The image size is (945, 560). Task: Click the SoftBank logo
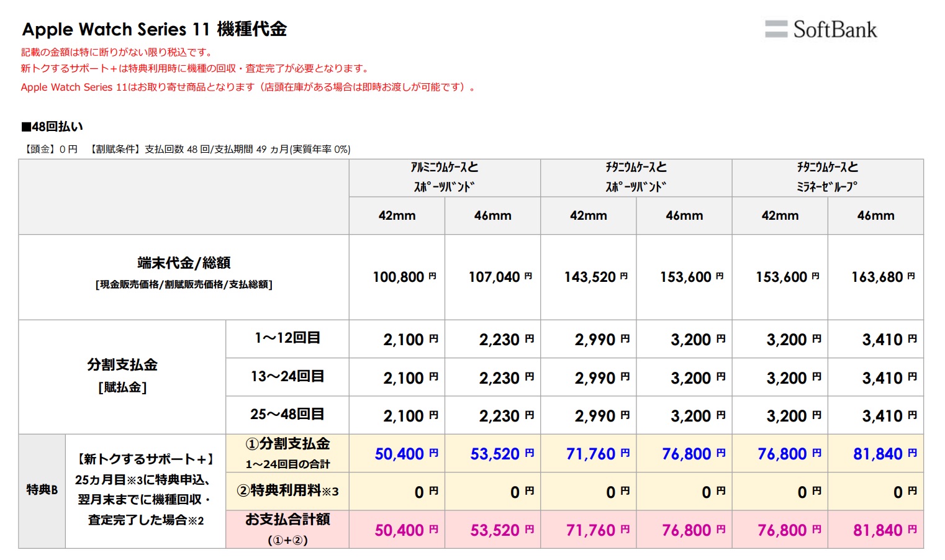821,29
